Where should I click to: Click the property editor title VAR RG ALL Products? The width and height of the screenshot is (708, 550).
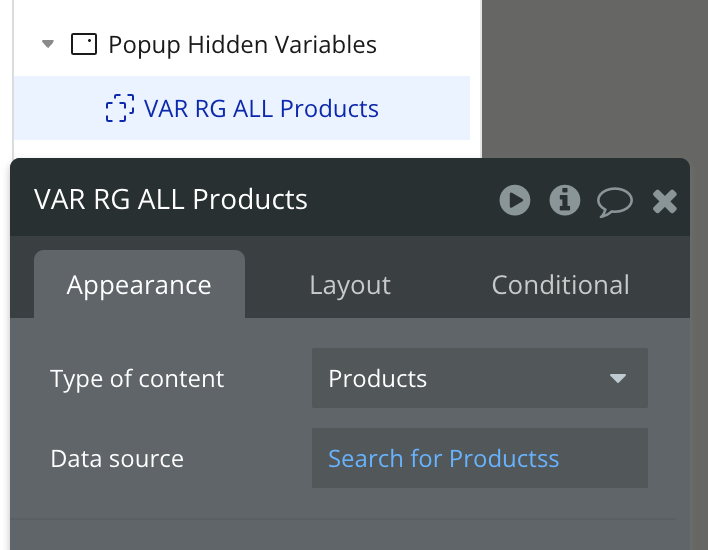tap(171, 199)
